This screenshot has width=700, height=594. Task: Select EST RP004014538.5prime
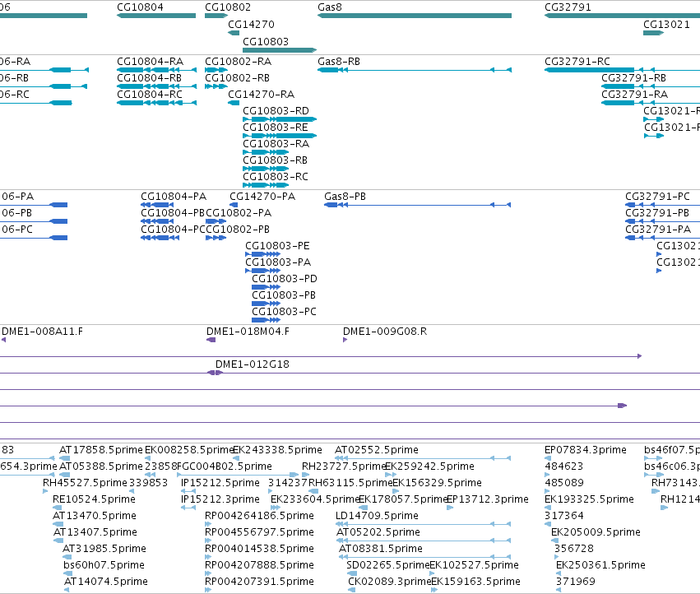coord(259,549)
